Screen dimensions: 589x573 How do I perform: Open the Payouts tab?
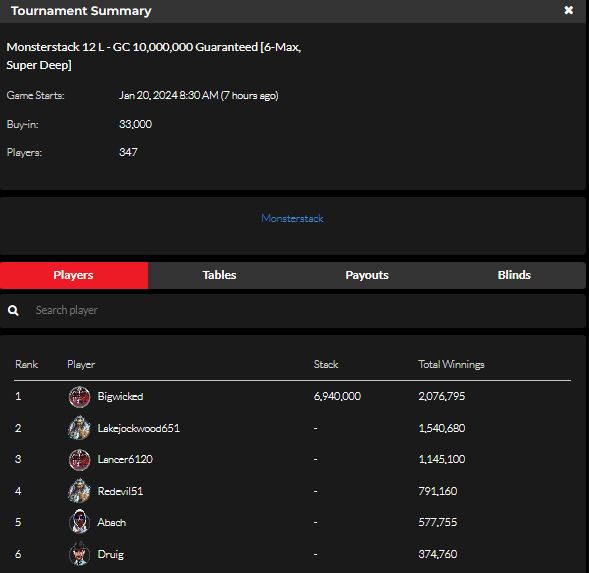pos(367,275)
